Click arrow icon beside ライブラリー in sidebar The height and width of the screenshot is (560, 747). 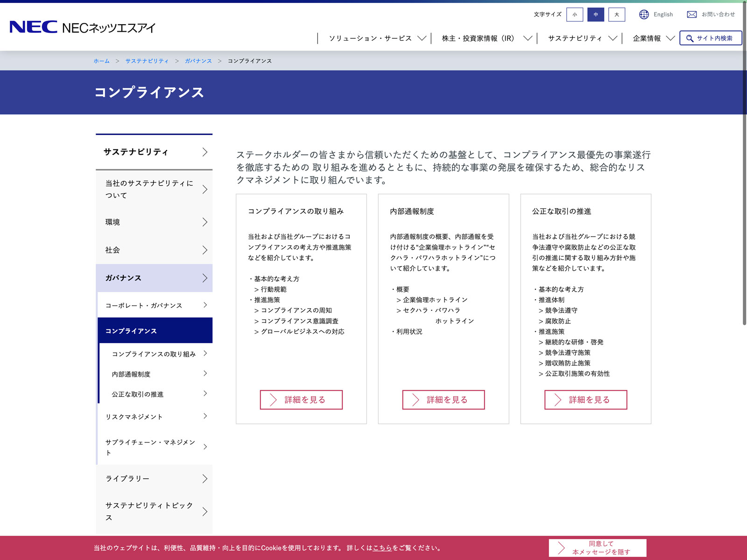click(x=204, y=479)
